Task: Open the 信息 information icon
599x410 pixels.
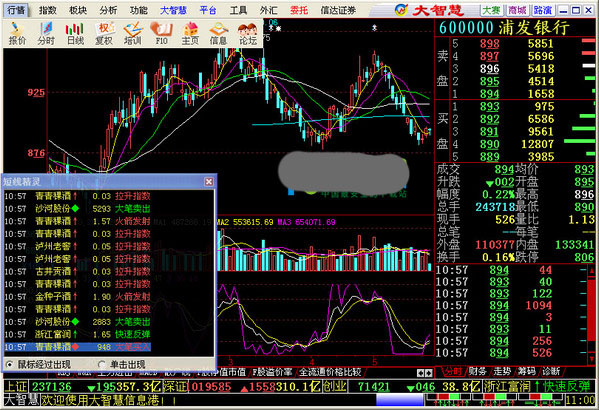Action: coord(219,33)
